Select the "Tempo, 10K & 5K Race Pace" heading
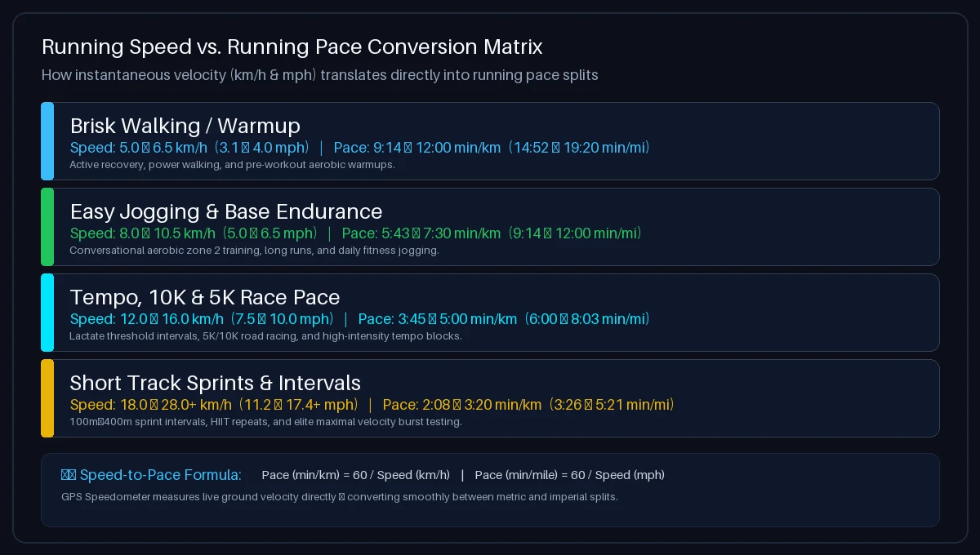 (205, 297)
